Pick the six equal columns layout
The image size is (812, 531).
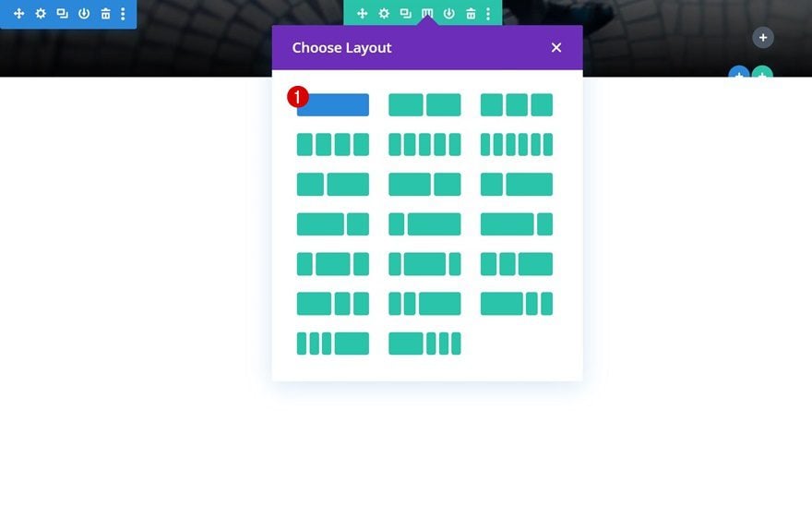click(517, 145)
